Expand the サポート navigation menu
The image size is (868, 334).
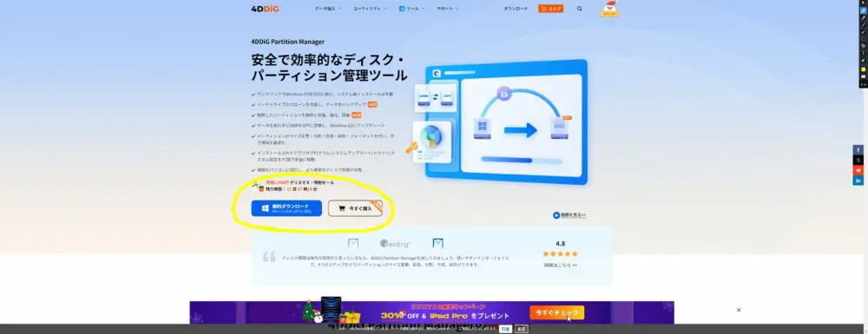point(447,9)
